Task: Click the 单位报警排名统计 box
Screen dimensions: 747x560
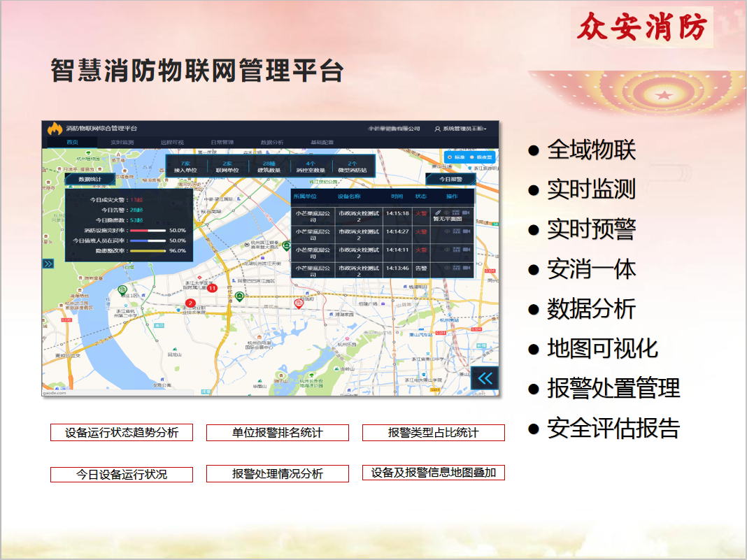Action: pos(278,432)
